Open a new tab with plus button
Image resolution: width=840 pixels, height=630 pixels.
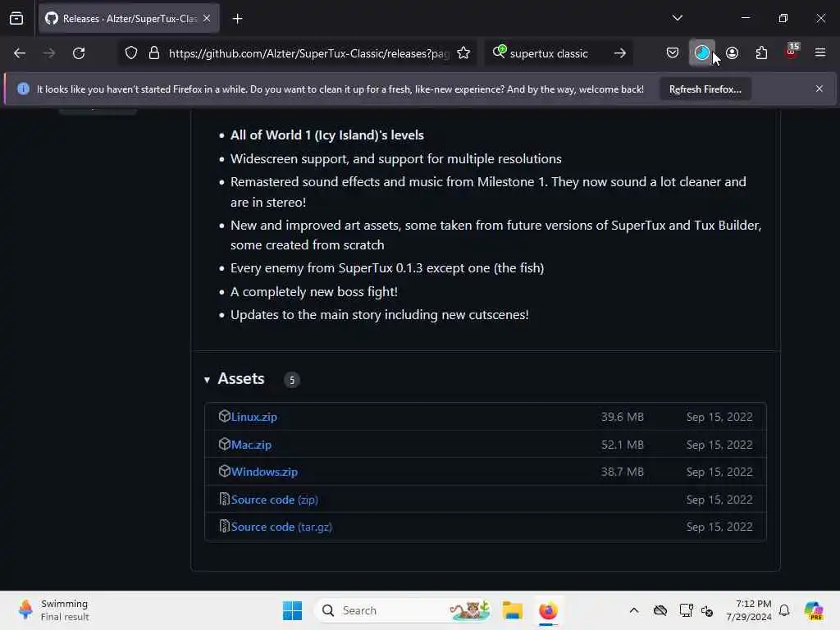(237, 19)
